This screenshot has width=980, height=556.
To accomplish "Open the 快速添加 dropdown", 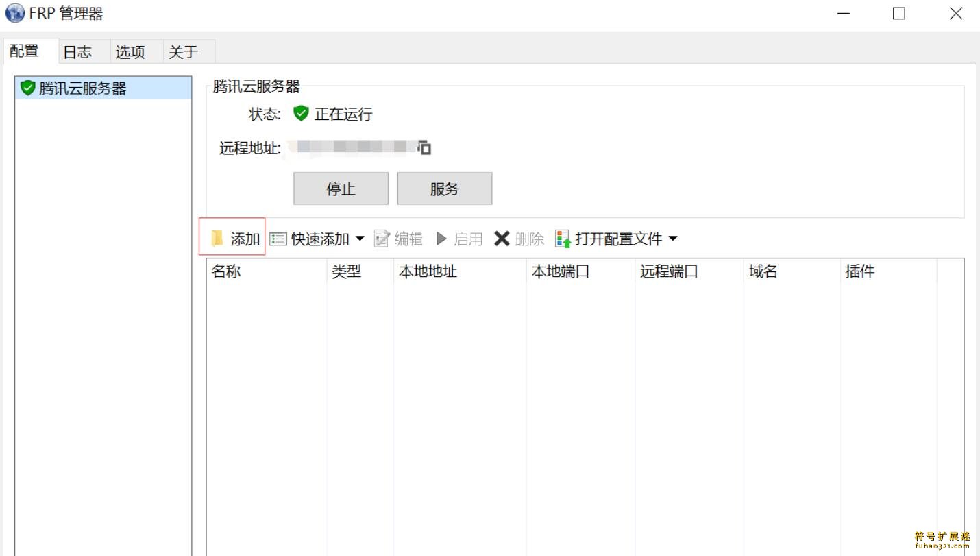I will 317,239.
